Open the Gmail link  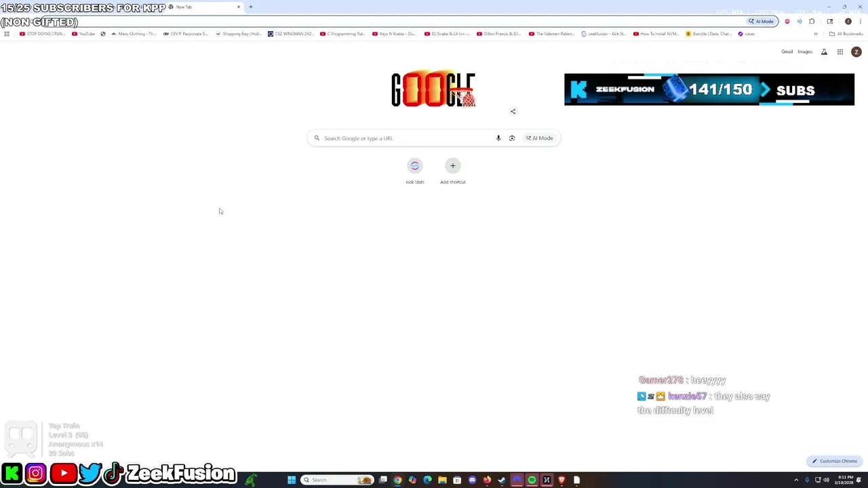point(787,52)
